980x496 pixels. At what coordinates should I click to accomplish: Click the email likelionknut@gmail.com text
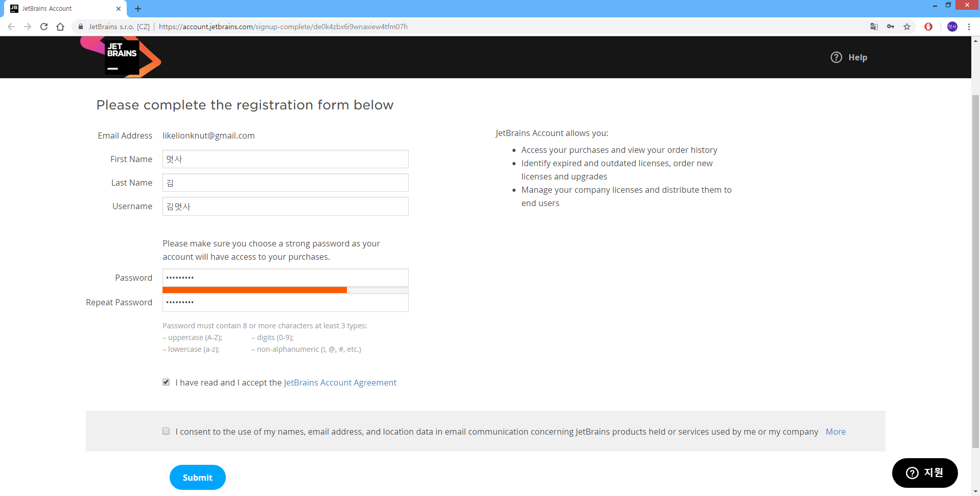208,136
